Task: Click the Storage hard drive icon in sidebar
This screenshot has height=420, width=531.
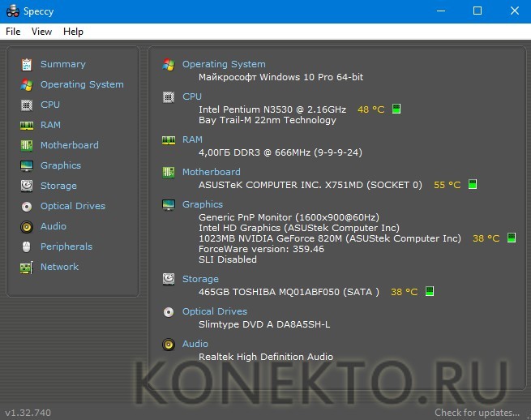Action: point(27,186)
